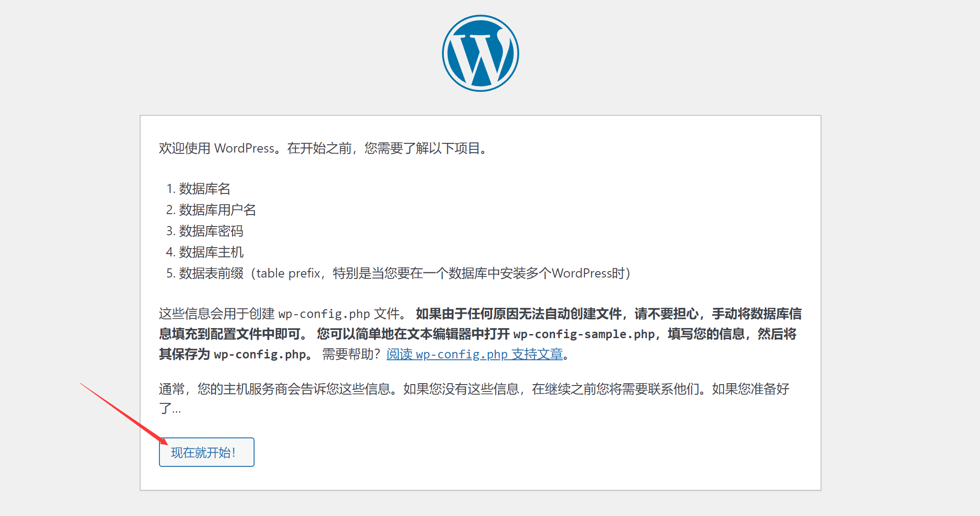Click list item 数据库名
The image size is (980, 516).
[x=204, y=189]
